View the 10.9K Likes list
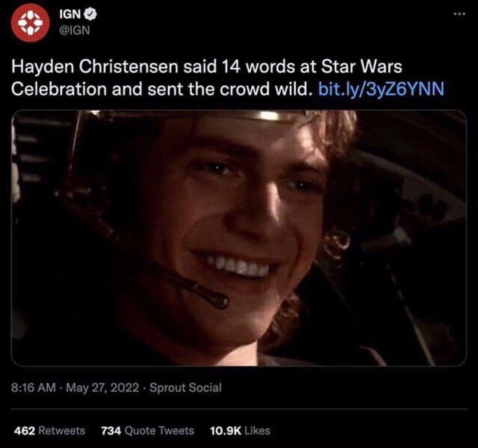 (240, 430)
